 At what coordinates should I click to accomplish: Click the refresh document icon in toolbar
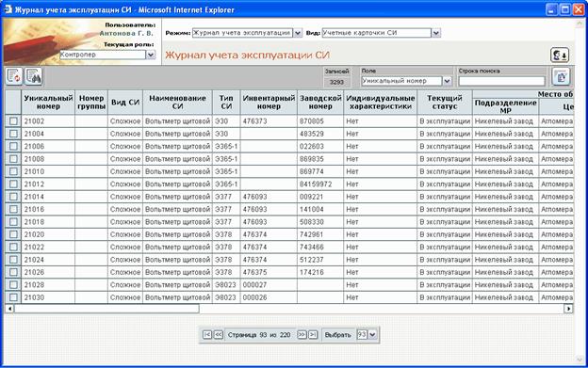click(x=14, y=76)
